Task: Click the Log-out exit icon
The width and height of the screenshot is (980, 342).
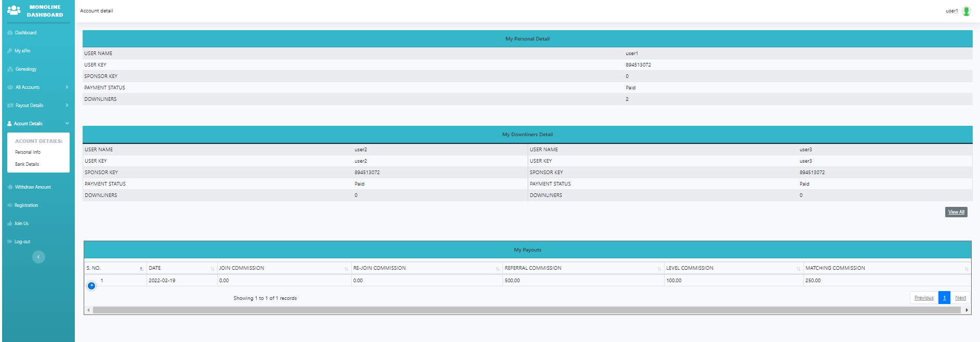Action: pyautogui.click(x=10, y=242)
